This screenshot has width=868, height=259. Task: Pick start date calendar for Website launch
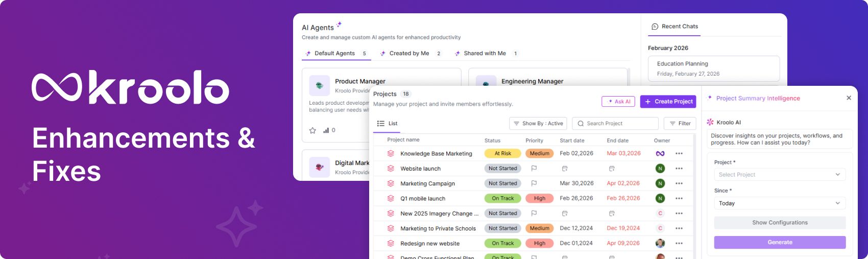coord(565,169)
